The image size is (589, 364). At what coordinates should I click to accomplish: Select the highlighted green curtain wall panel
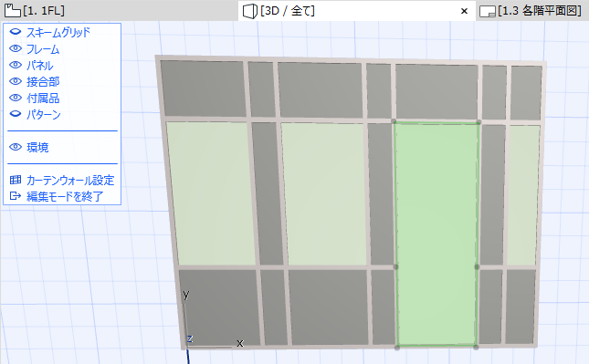click(436, 234)
